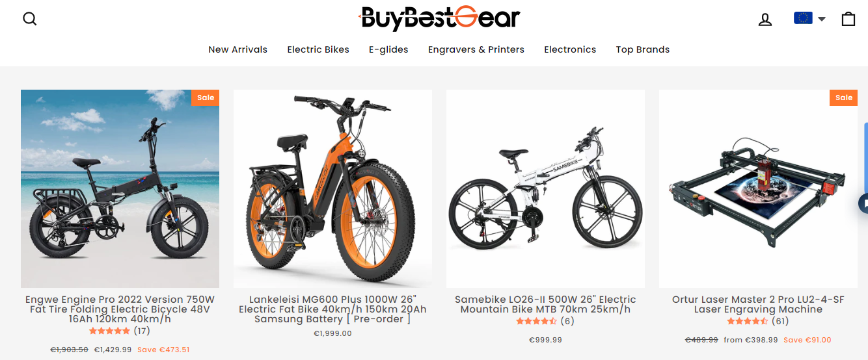Open the account login icon
Screen dimensions: 868x360
coord(765,19)
